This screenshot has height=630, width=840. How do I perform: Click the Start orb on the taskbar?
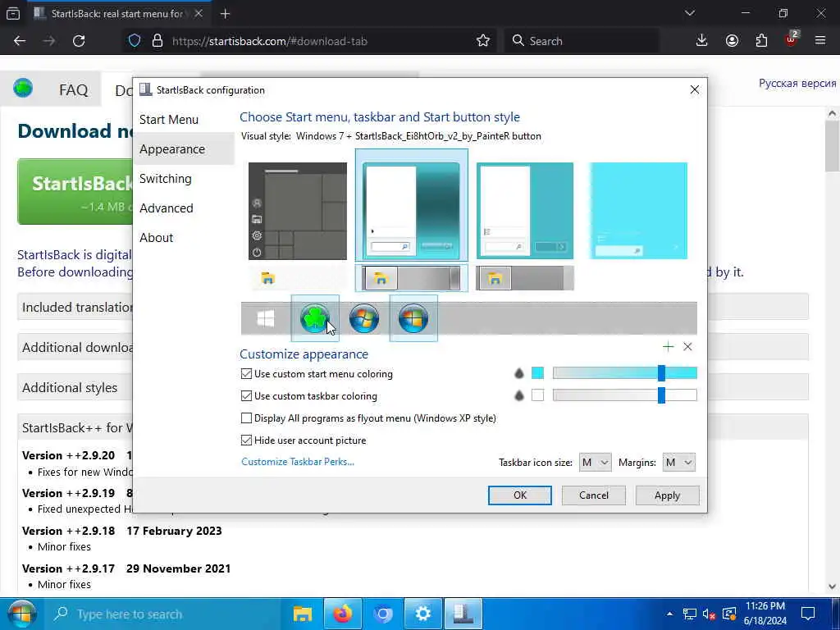pos(21,614)
